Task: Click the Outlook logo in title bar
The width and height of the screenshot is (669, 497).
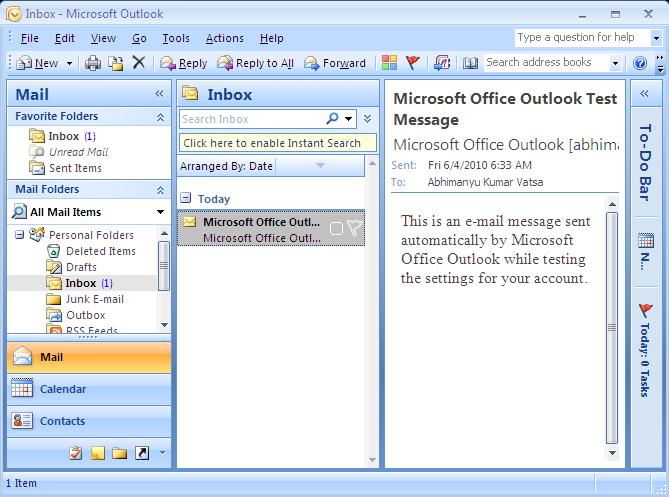Action: 13,14
